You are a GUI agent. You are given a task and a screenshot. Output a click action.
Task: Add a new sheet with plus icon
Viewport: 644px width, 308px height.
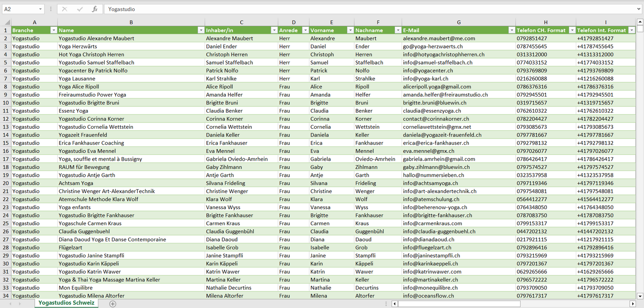(113, 304)
